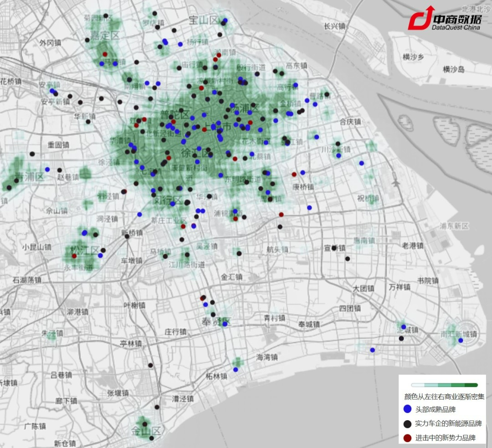This screenshot has height=448, width=492.
Task: Select the 浦东新区 label on the map
Action: pos(454,226)
